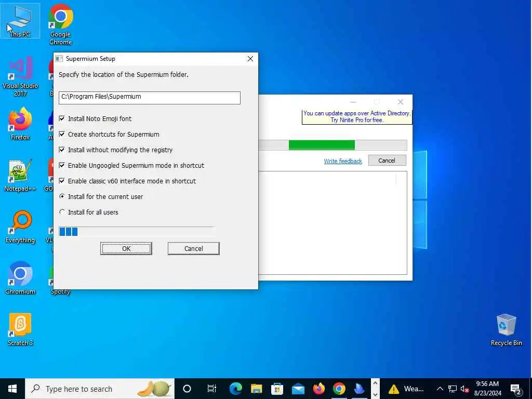Open Firefox desktop shortcut

point(20,124)
